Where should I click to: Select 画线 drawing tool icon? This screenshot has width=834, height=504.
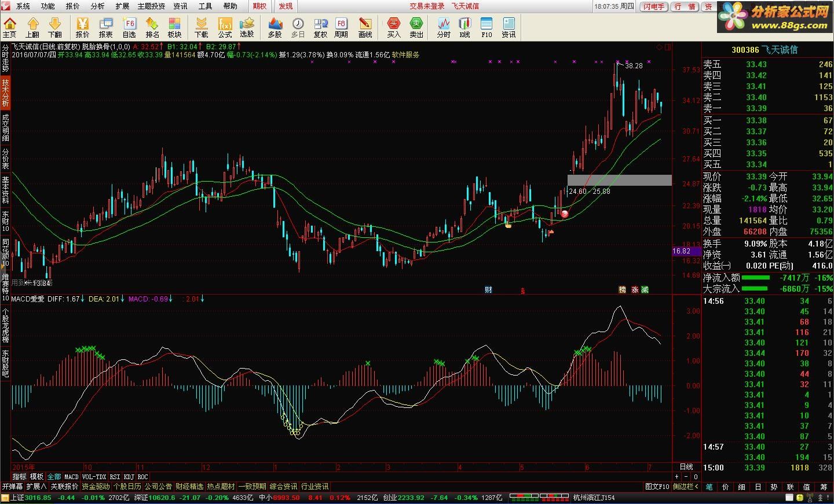click(365, 27)
